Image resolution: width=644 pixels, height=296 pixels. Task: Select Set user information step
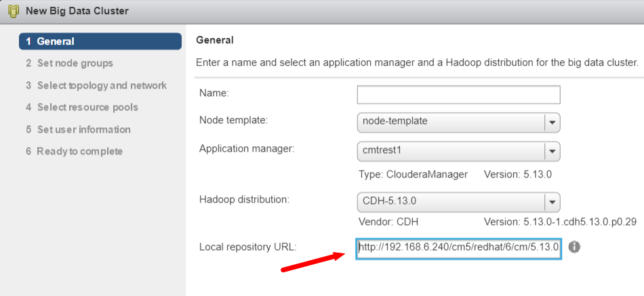pos(78,129)
